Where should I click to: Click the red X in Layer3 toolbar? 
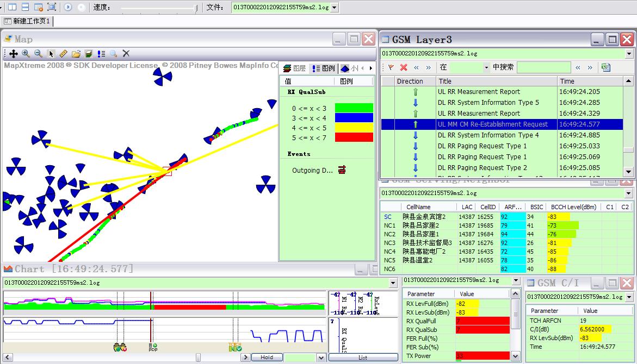404,67
